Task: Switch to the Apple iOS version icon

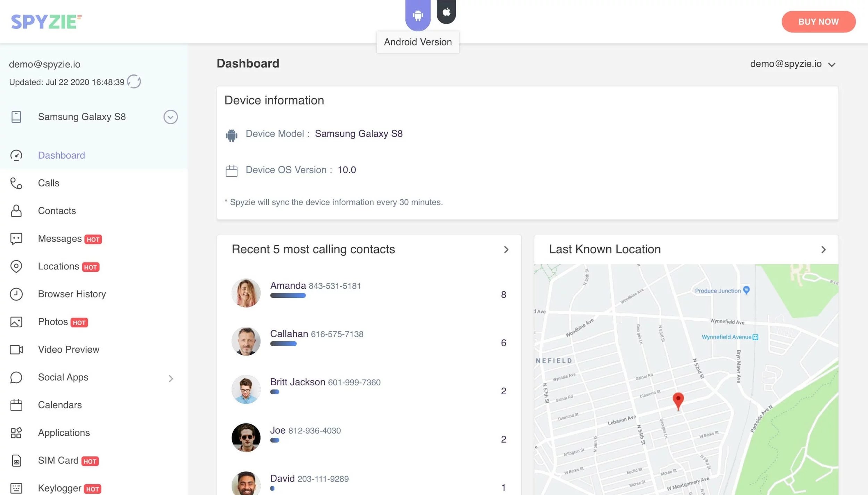Action: coord(446,12)
